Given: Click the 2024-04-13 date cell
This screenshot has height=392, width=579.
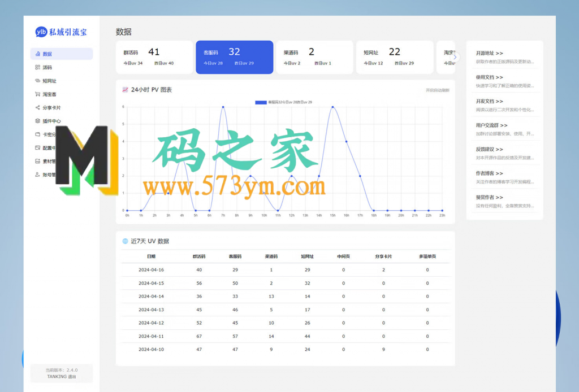Looking at the screenshot, I should pyautogui.click(x=151, y=310).
